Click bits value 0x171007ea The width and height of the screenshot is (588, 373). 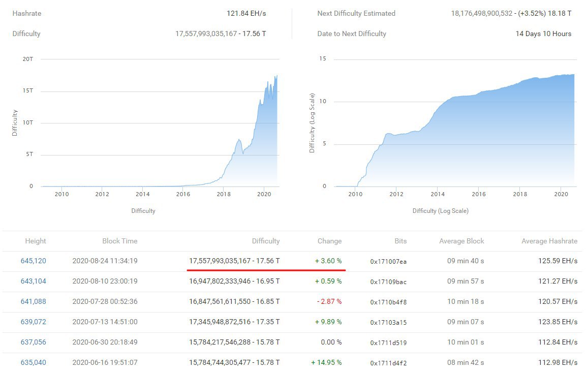388,262
